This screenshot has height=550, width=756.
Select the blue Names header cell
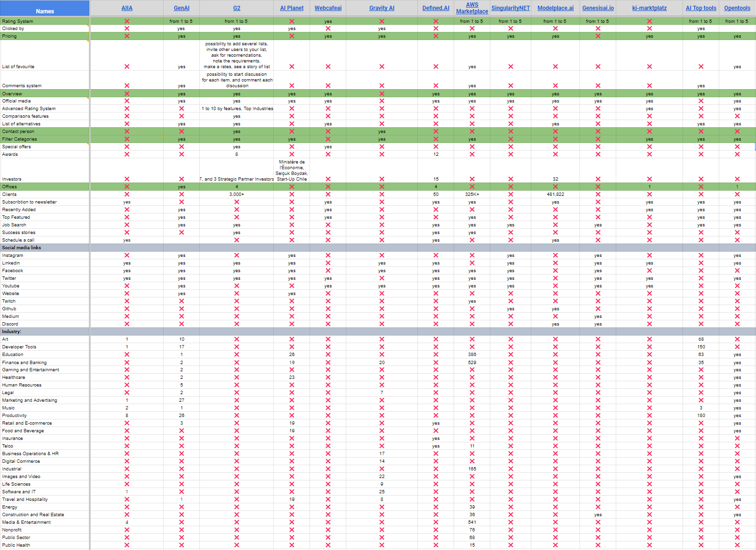tap(45, 9)
